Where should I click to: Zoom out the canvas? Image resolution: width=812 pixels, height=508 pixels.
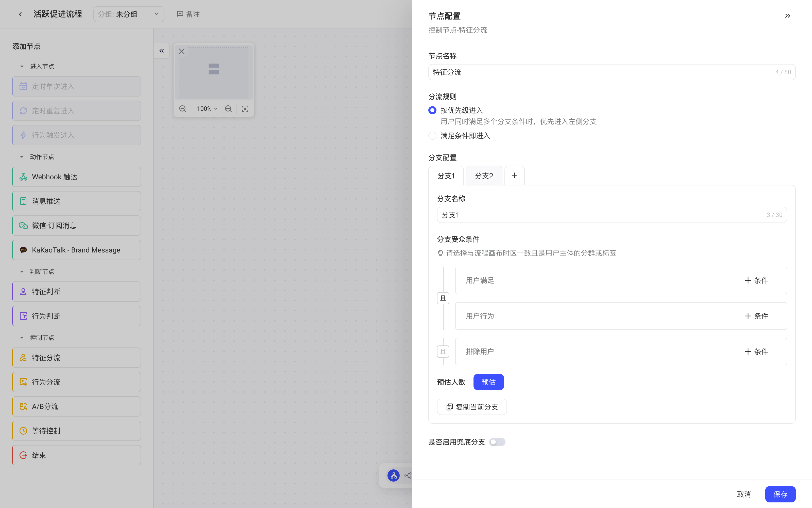click(182, 109)
